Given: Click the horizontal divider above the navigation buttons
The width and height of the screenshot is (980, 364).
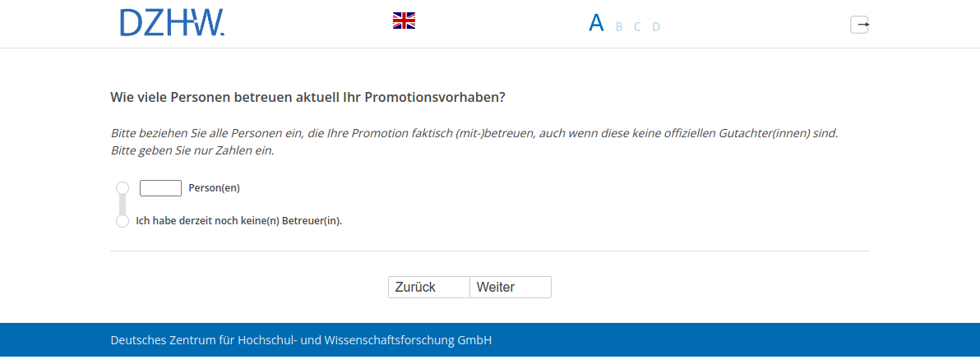Looking at the screenshot, I should click(489, 251).
